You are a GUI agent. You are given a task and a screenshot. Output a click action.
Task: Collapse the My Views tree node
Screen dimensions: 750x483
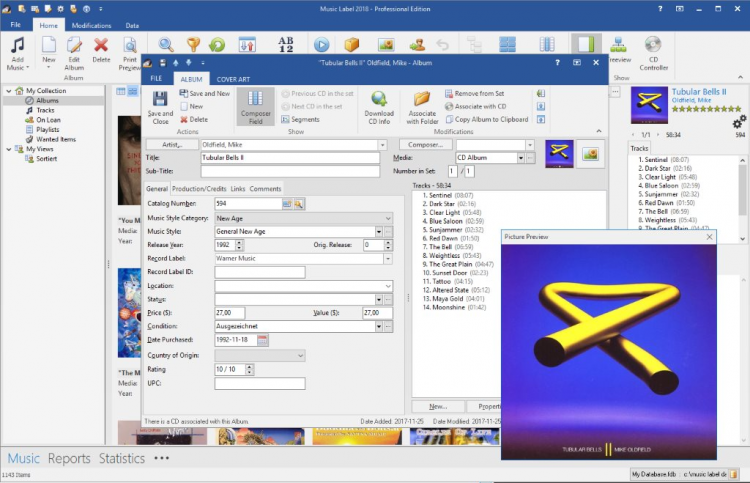click(x=9, y=149)
